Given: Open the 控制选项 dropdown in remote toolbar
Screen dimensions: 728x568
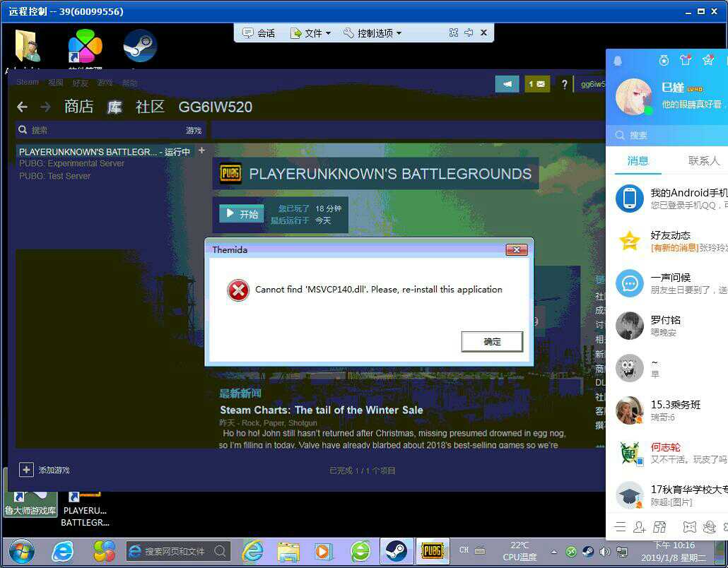Looking at the screenshot, I should point(372,33).
